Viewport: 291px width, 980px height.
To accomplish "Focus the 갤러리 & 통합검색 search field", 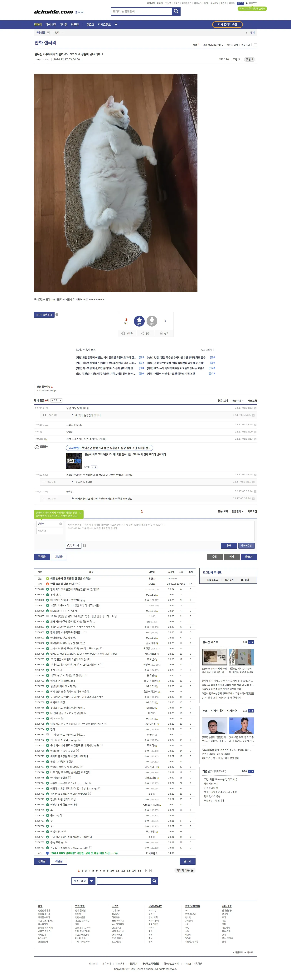I will coord(141,11).
